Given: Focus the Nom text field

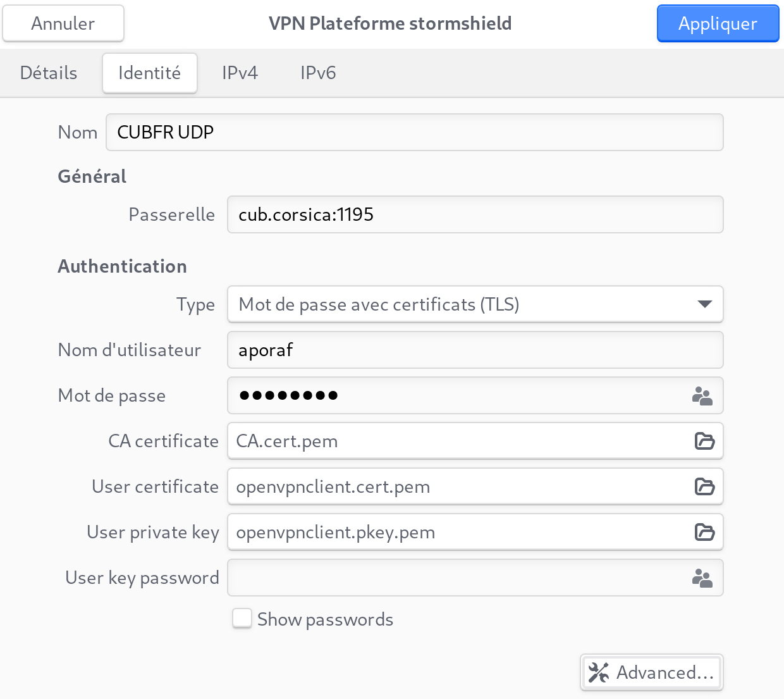Looking at the screenshot, I should 414,132.
